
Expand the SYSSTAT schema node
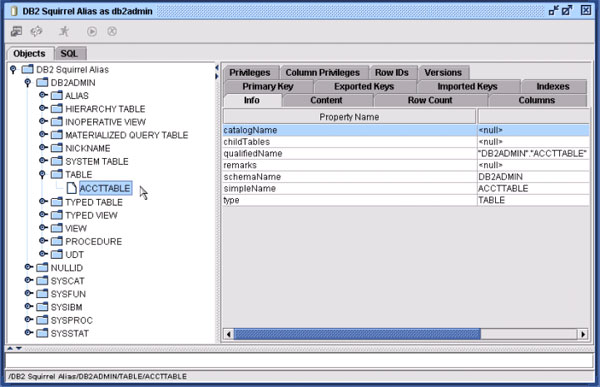pos(29,333)
